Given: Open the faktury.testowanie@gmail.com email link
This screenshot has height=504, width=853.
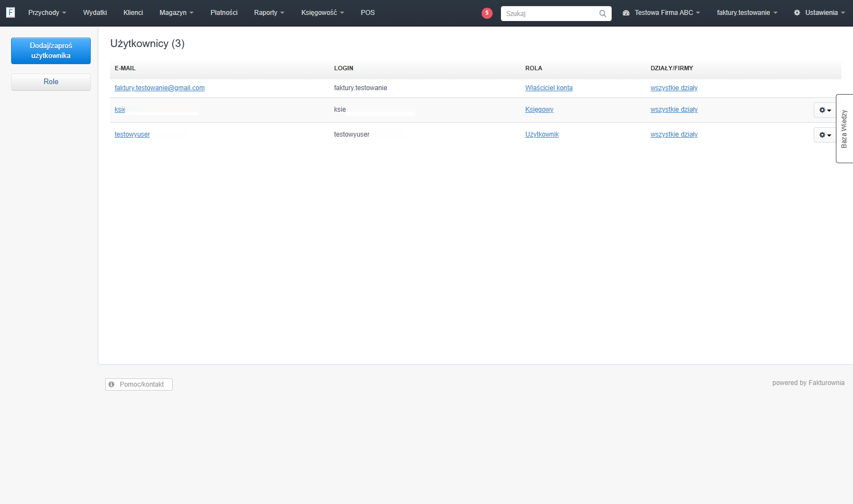Looking at the screenshot, I should click(x=159, y=88).
